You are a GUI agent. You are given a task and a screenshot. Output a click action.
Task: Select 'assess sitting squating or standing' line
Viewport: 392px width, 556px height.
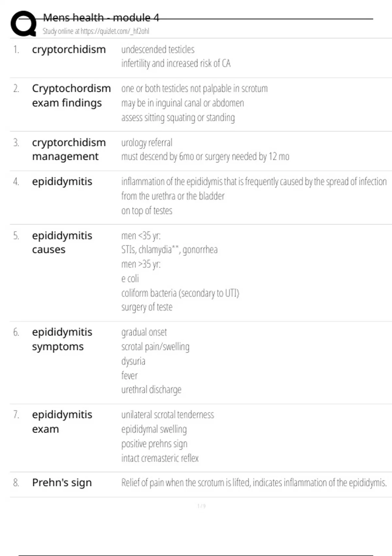click(178, 117)
